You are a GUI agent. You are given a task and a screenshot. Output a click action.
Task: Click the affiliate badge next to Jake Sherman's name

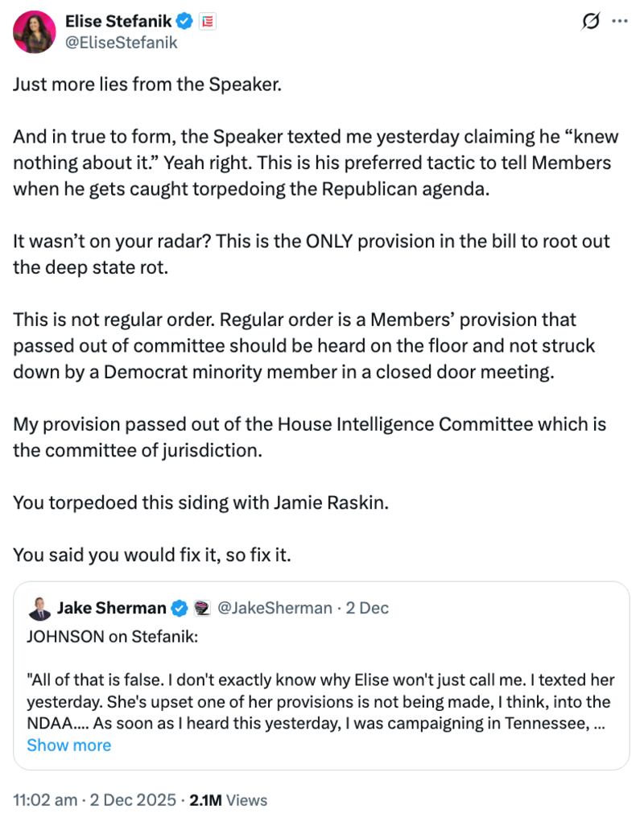click(203, 609)
